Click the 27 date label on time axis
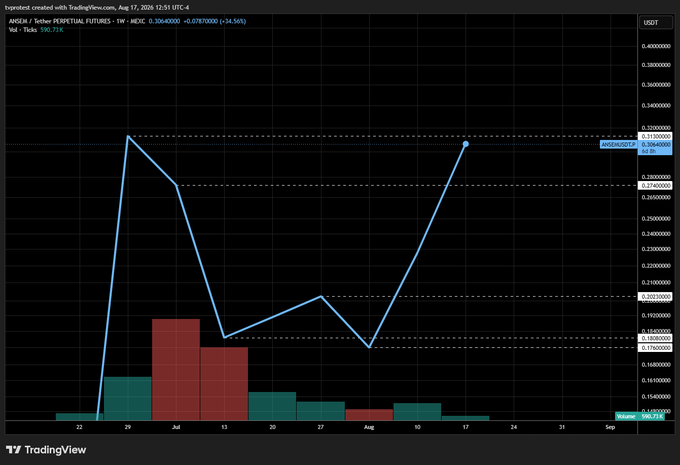This screenshot has width=680, height=465. click(x=320, y=427)
